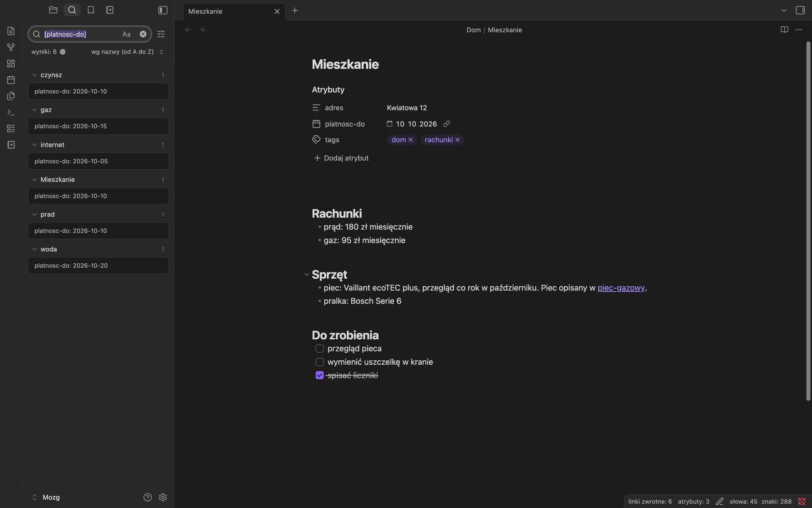Uncheck the 'spisać liczniki' task
The height and width of the screenshot is (508, 812).
coord(320,375)
